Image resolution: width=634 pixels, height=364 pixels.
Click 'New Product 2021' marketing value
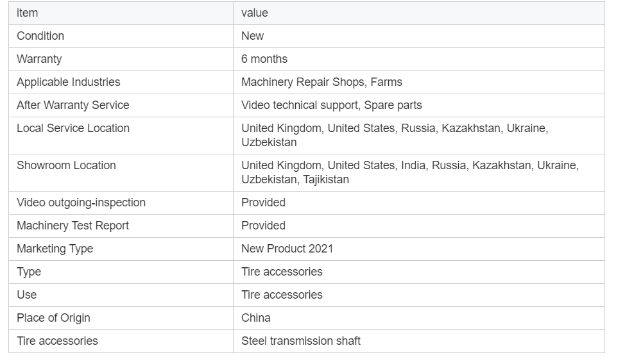[287, 249]
